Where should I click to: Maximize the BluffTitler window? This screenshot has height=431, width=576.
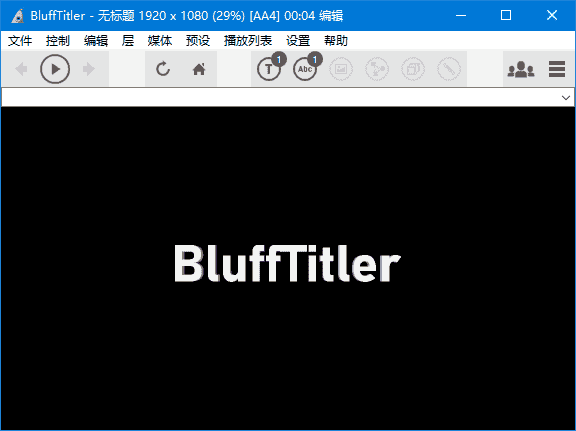point(506,15)
